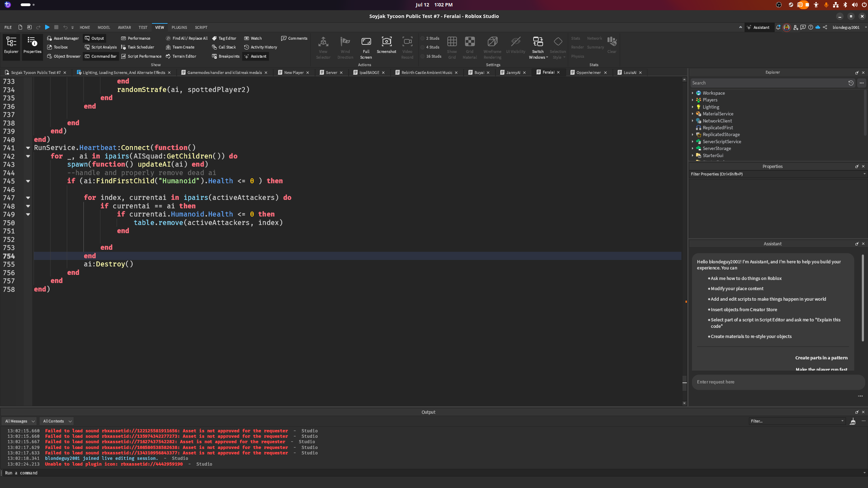
Task: Open Script Analysis window
Action: click(101, 47)
